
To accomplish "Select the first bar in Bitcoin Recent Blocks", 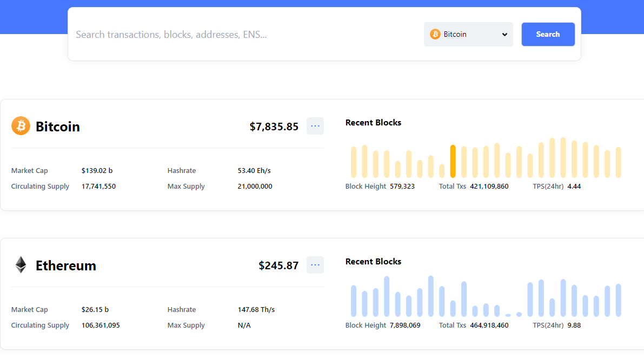I will pyautogui.click(x=354, y=162).
